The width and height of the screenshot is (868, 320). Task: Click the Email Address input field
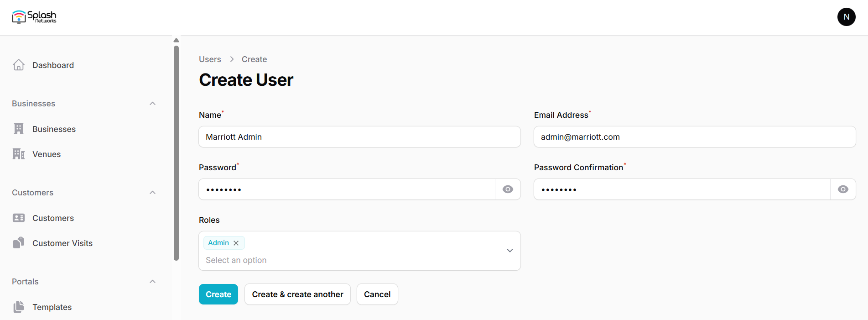[x=694, y=137]
